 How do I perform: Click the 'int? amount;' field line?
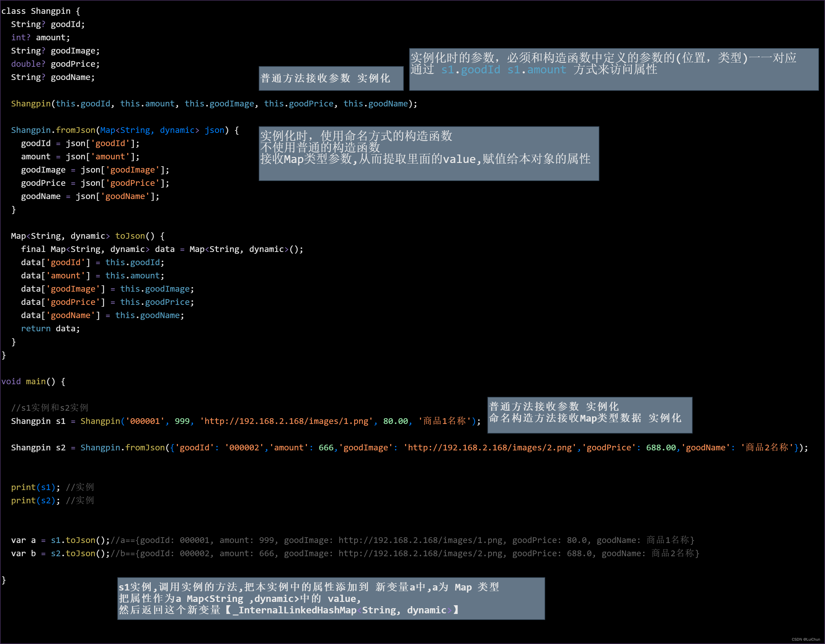coord(40,37)
